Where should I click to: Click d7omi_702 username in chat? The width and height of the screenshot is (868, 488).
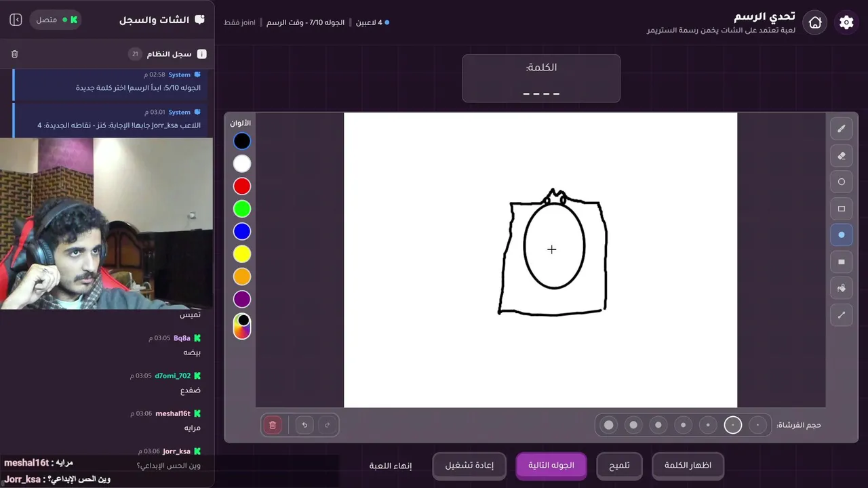173,375
